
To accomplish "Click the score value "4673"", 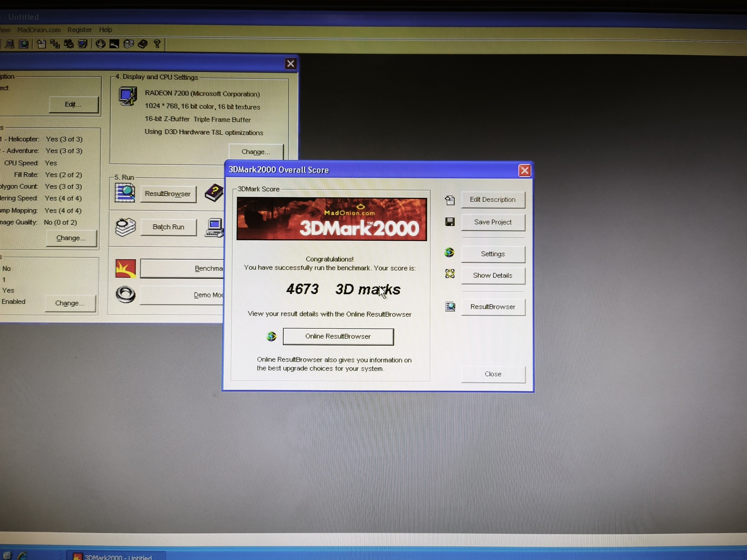I will [x=302, y=289].
